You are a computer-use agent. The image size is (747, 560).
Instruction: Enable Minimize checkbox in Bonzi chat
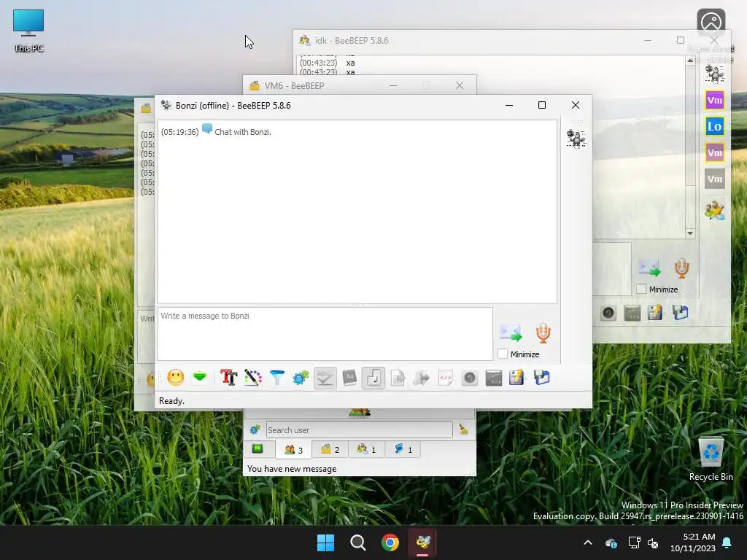pyautogui.click(x=503, y=354)
